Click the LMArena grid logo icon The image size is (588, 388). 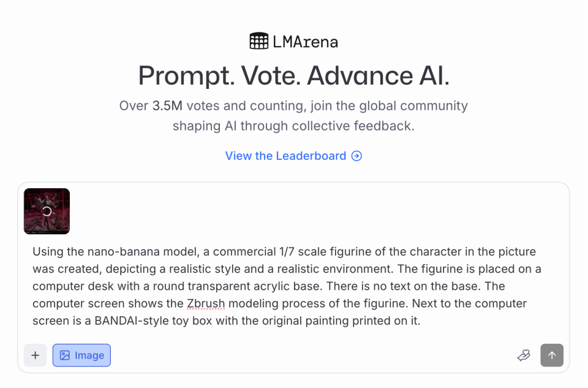(x=259, y=41)
